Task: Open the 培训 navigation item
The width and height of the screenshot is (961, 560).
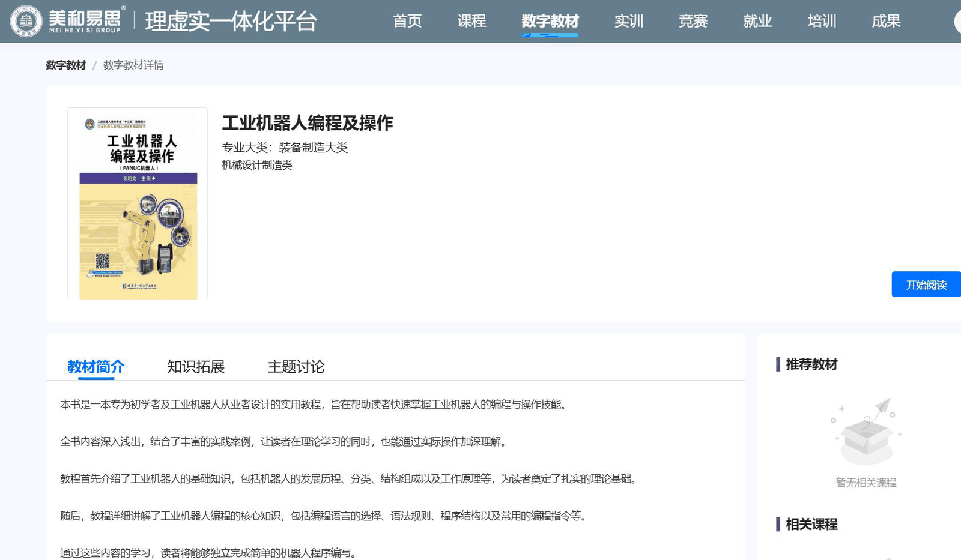Action: tap(822, 21)
